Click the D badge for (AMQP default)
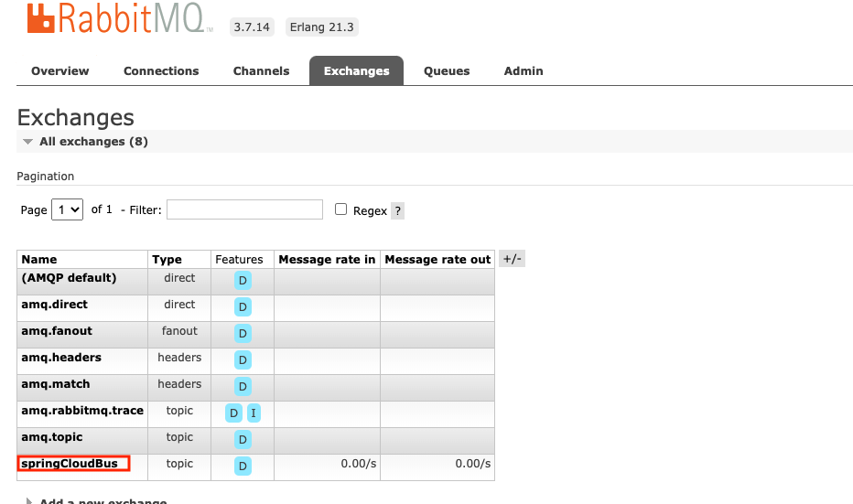The image size is (853, 504). pos(243,281)
